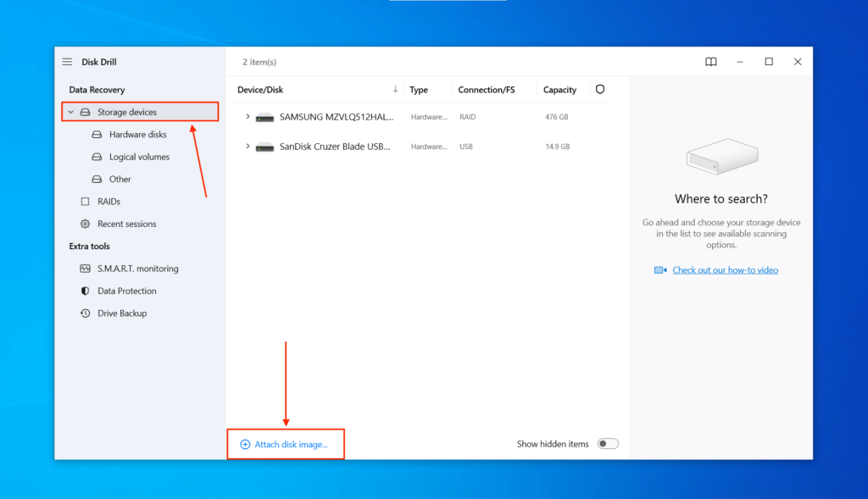The width and height of the screenshot is (868, 499).
Task: Click the Logical volumes disk icon
Action: coord(97,156)
